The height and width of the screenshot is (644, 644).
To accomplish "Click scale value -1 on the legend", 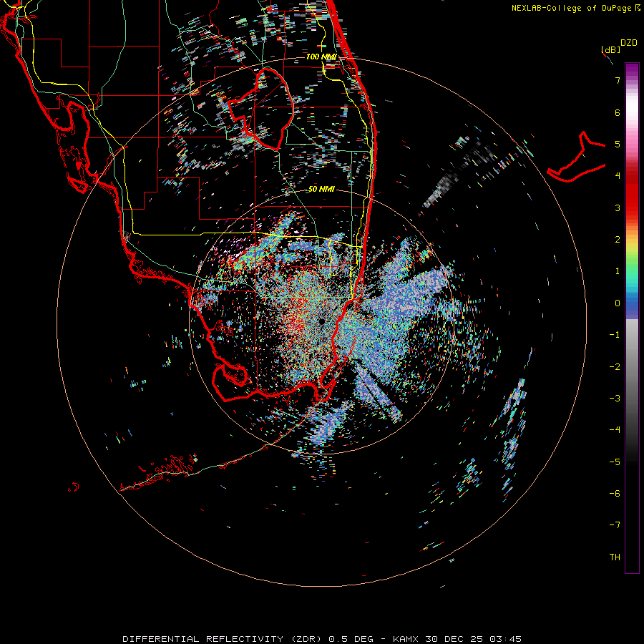I will pyautogui.click(x=615, y=335).
